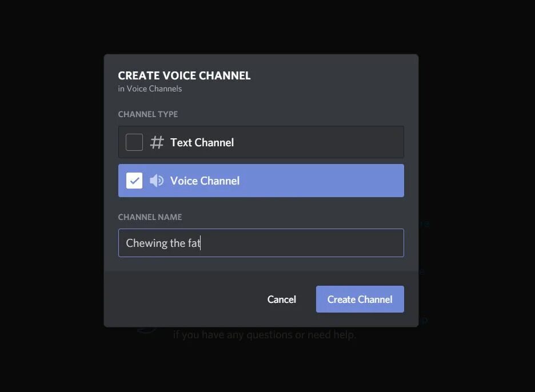The image size is (535, 392).
Task: Click the Create Channel button
Action: [360, 299]
